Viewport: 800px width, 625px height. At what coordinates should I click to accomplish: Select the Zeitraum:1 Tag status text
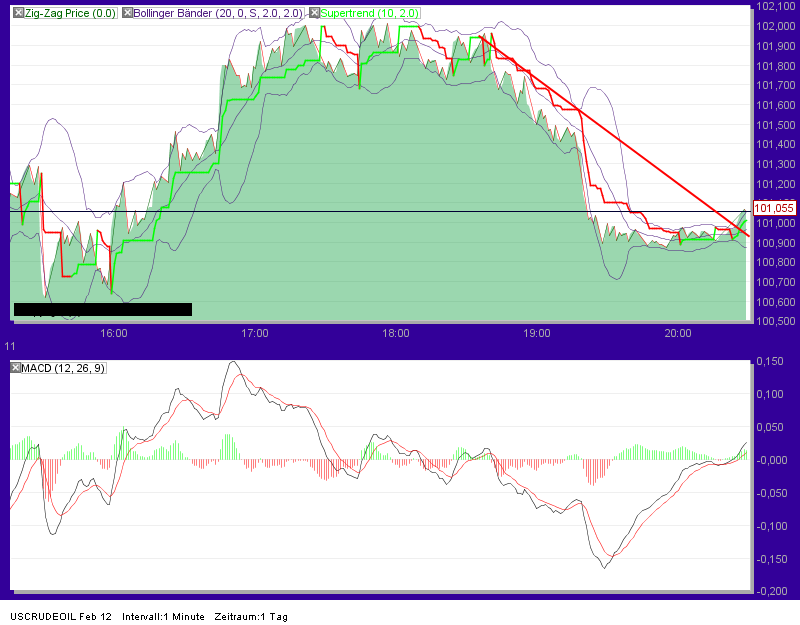pyautogui.click(x=251, y=617)
